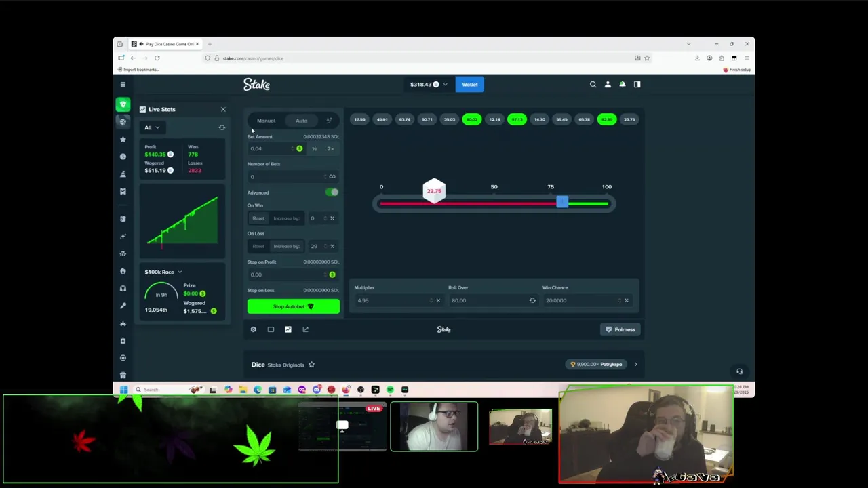Open the hamburger menu in Stake sidebar
Viewport: 868px width, 488px height.
point(123,84)
